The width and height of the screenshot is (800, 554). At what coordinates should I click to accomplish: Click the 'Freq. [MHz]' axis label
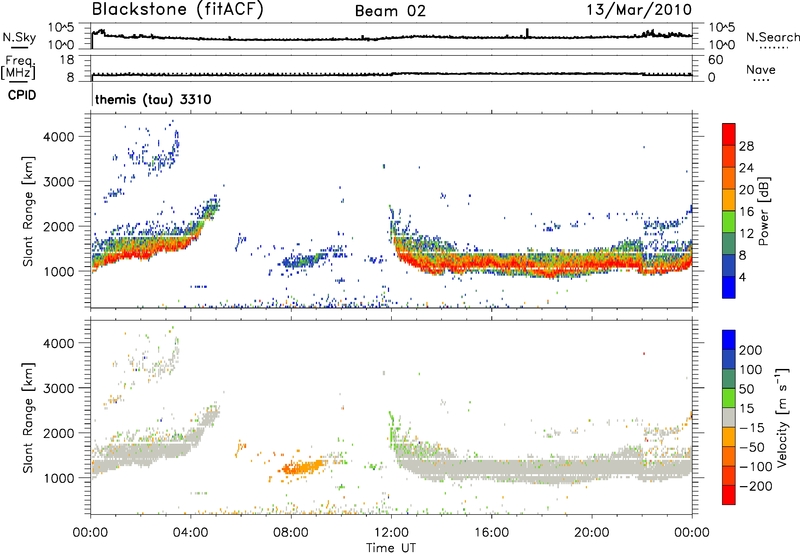(x=18, y=67)
